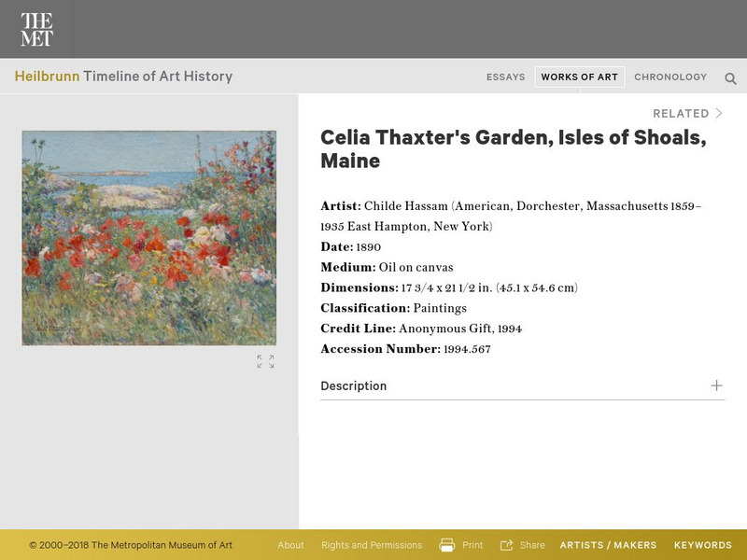Click the Medium Oil on canvas text
The width and height of the screenshot is (747, 560).
point(387,267)
